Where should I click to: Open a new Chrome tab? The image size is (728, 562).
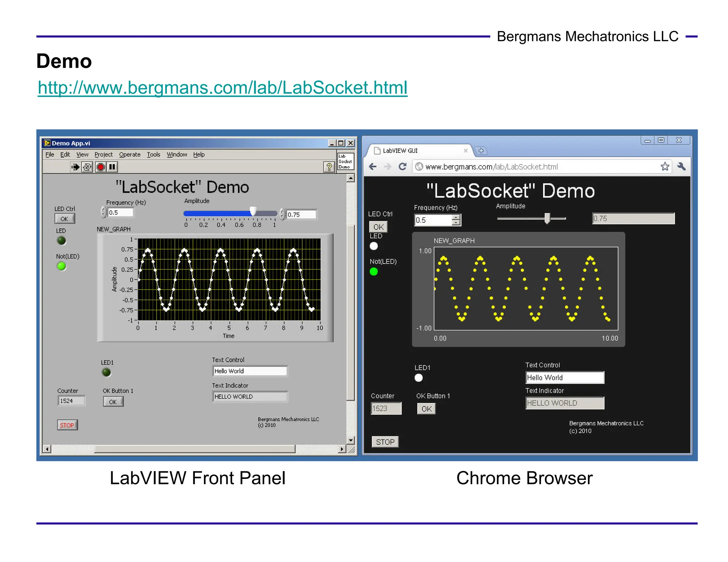[x=481, y=151]
